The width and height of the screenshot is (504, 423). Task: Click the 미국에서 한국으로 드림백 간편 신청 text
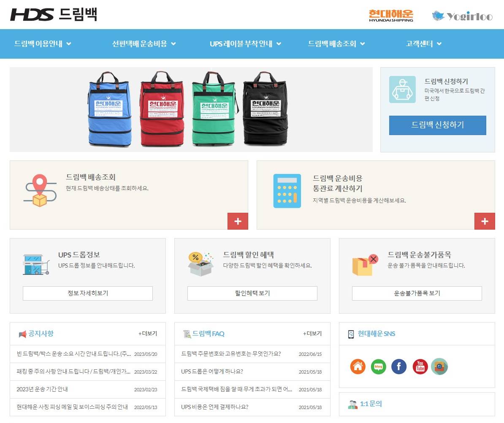(x=455, y=95)
